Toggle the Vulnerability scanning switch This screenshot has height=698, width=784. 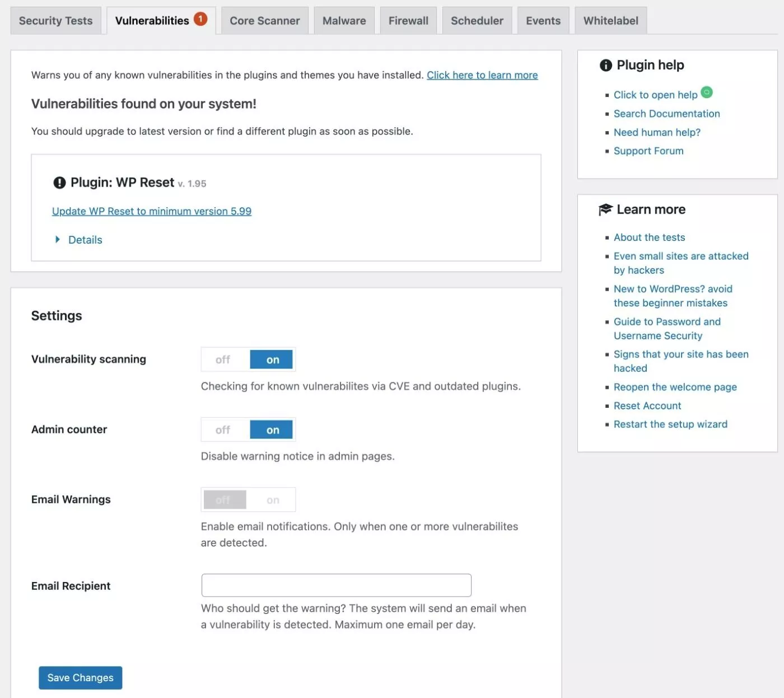[248, 360]
